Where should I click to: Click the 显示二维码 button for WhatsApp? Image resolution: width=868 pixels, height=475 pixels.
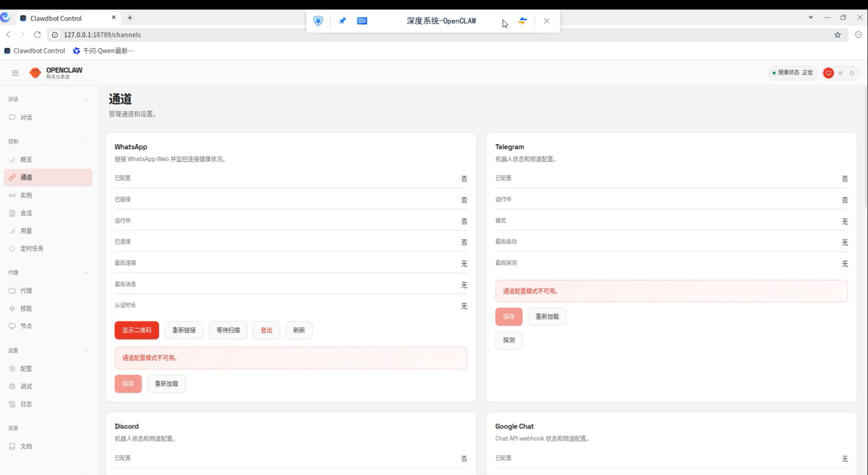click(137, 330)
